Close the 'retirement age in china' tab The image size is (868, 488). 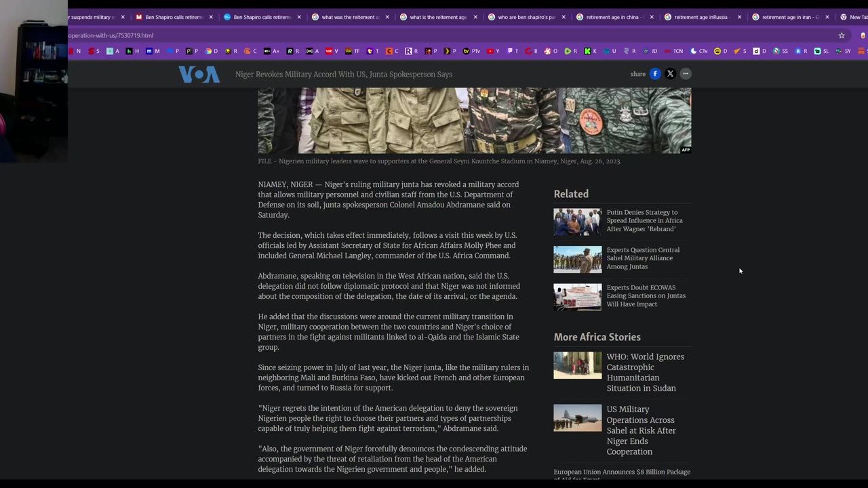(x=652, y=17)
